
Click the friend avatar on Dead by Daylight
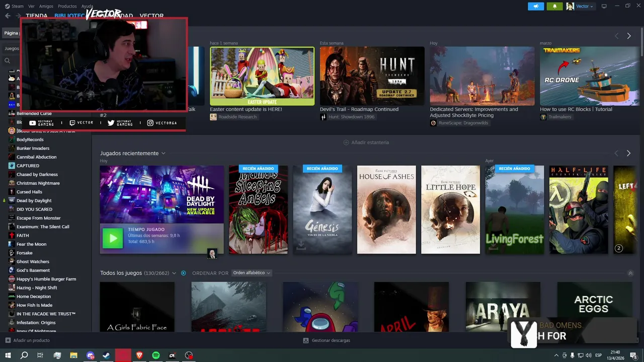(x=212, y=253)
